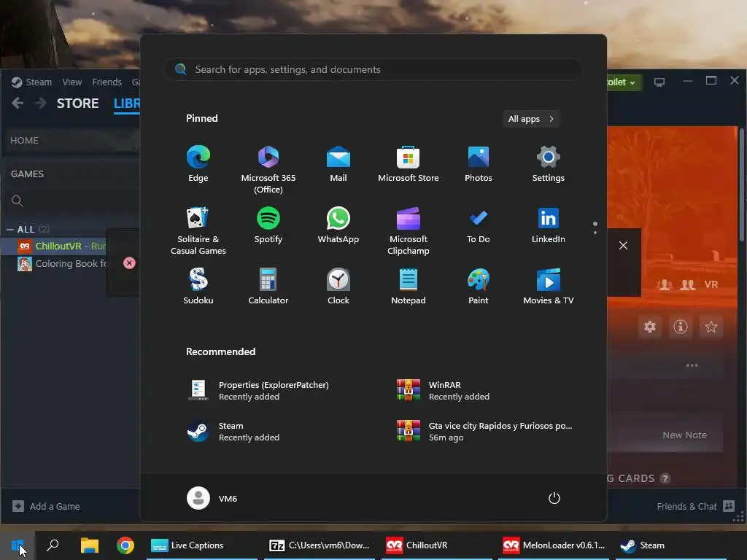Switch to 7-Zip taskbar window

coord(320,545)
